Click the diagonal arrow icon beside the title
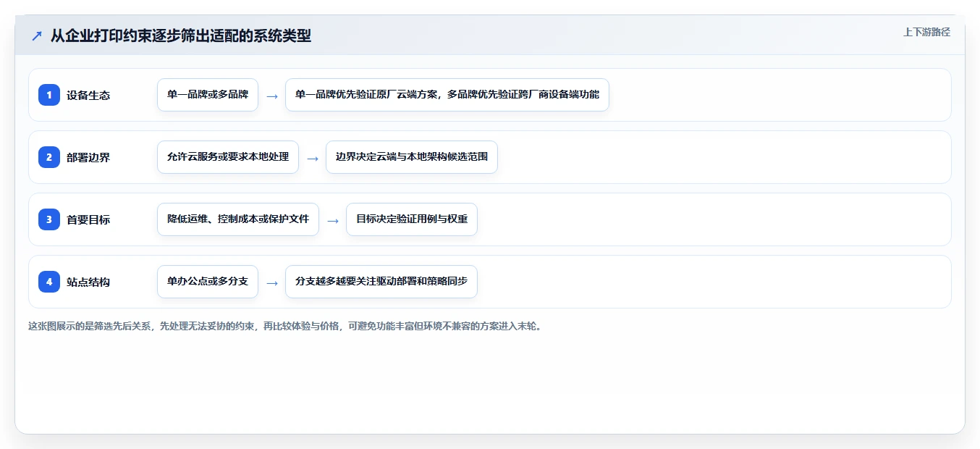The width and height of the screenshot is (980, 449). click(x=37, y=35)
